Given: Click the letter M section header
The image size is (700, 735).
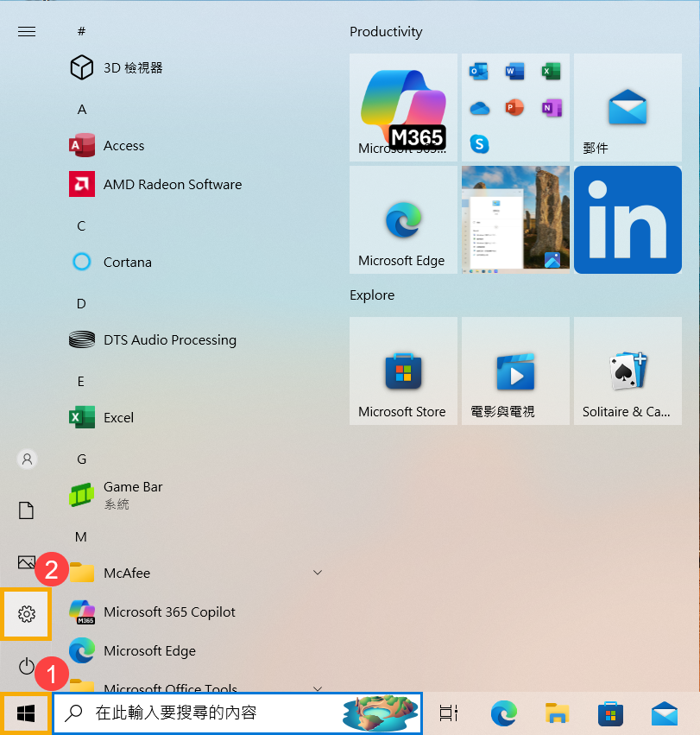Looking at the screenshot, I should point(81,536).
